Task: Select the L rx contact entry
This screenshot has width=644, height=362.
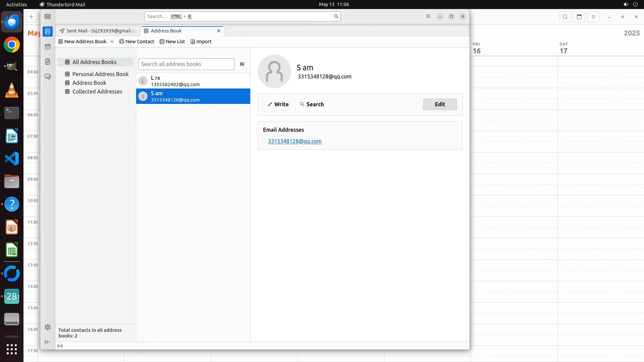Action: click(x=193, y=81)
